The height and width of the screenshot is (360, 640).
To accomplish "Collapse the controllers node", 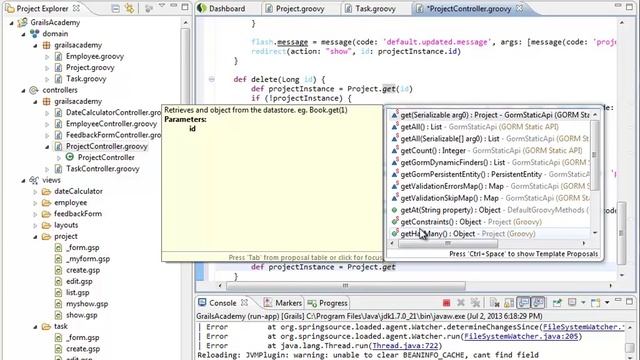I will pyautogui.click(x=23, y=91).
